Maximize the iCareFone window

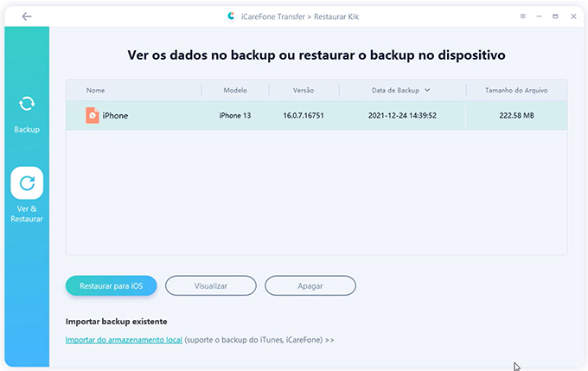(x=555, y=16)
